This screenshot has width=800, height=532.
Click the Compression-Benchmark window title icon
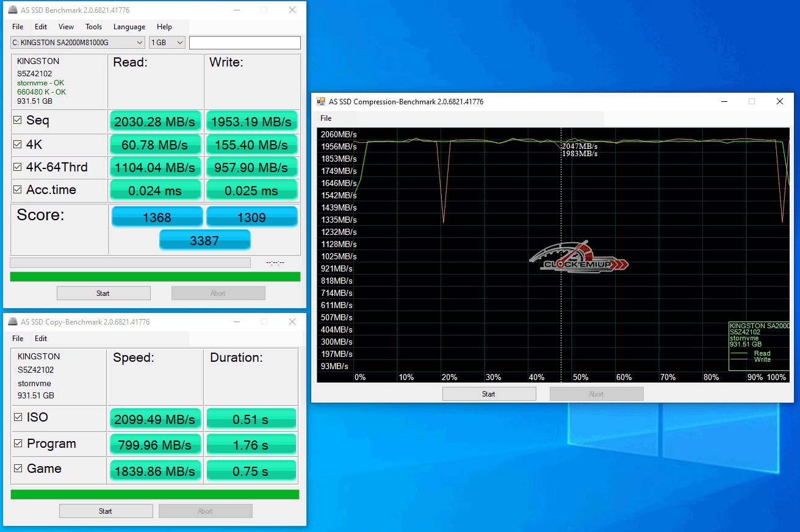tap(321, 102)
